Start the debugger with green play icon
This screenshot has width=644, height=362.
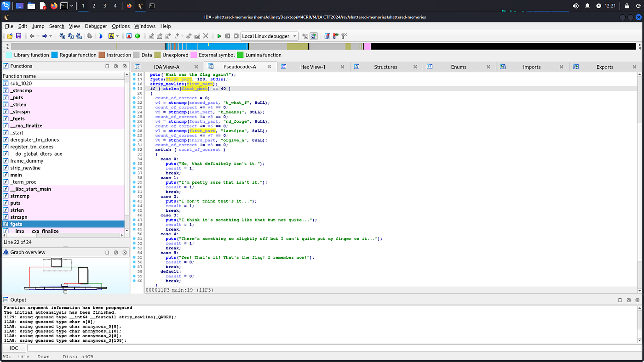[219, 36]
